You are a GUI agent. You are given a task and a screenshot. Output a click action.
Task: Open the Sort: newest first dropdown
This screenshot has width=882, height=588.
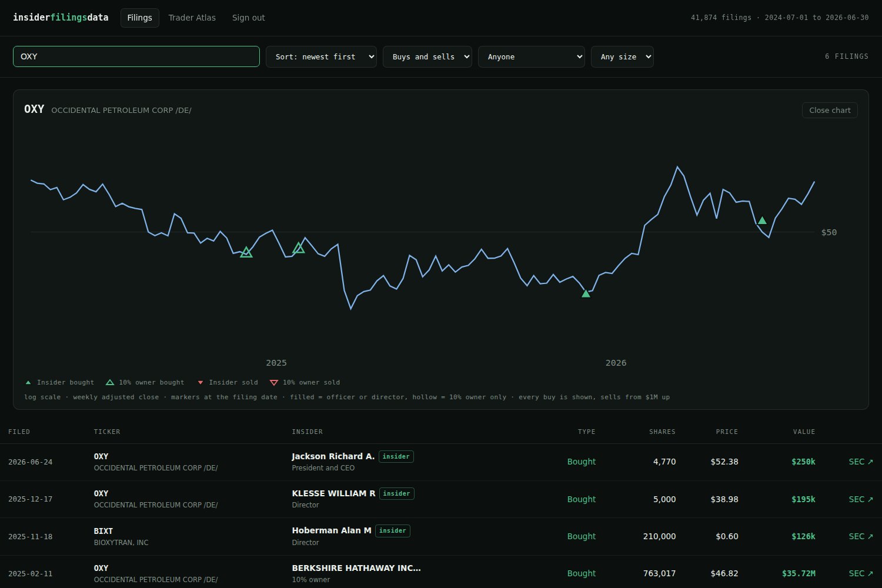(322, 57)
